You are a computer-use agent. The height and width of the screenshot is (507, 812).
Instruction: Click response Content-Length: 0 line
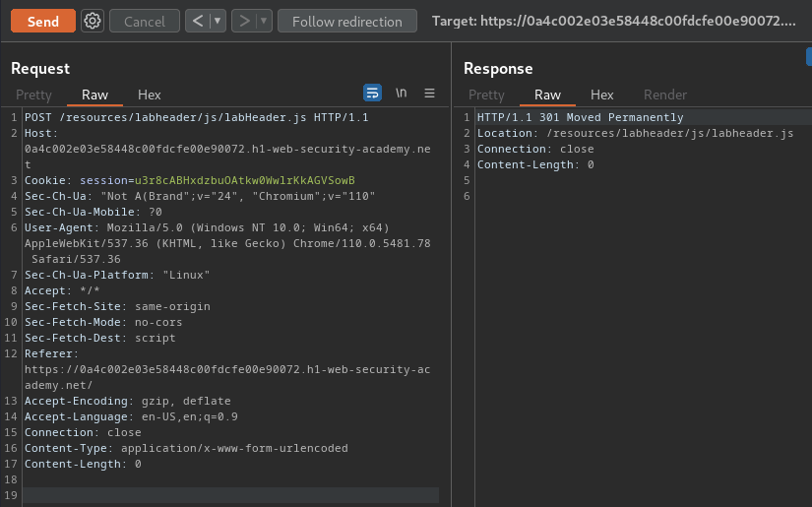pyautogui.click(x=535, y=164)
